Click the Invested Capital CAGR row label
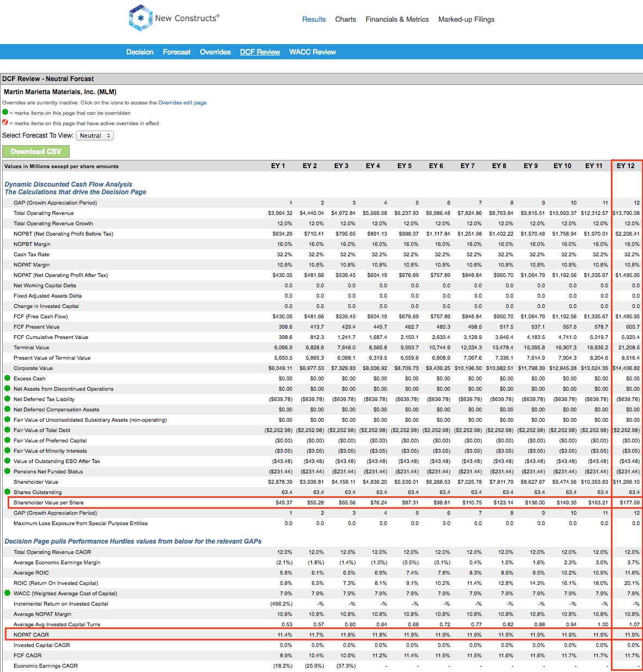This screenshot has height=672, width=643. click(x=42, y=645)
